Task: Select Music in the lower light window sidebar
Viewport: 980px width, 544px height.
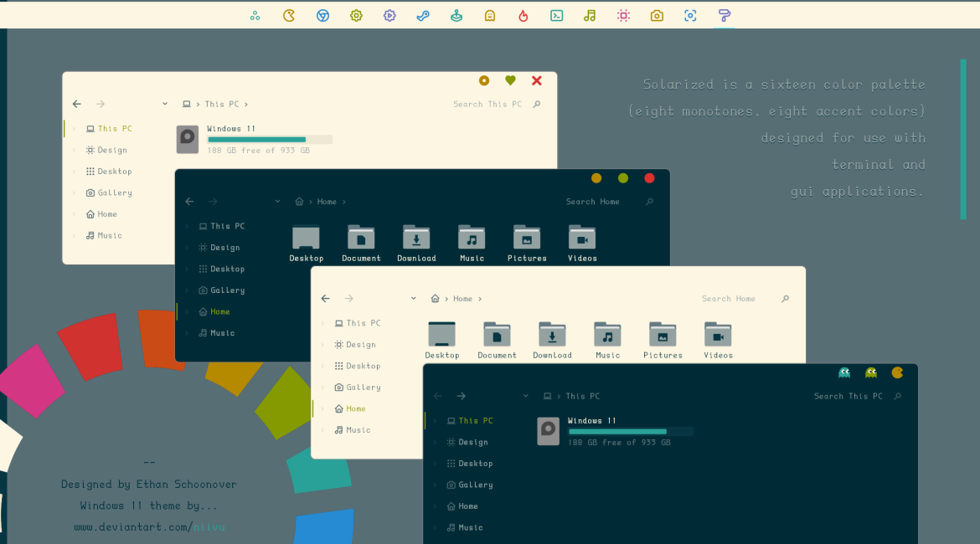Action: click(358, 430)
